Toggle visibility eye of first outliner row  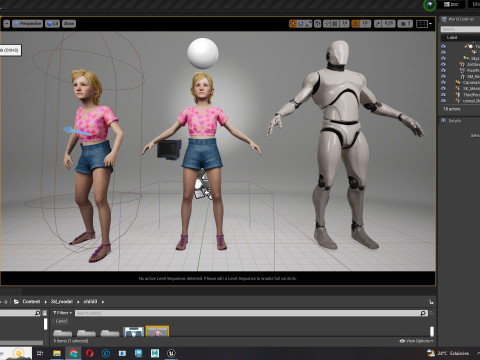click(x=443, y=46)
